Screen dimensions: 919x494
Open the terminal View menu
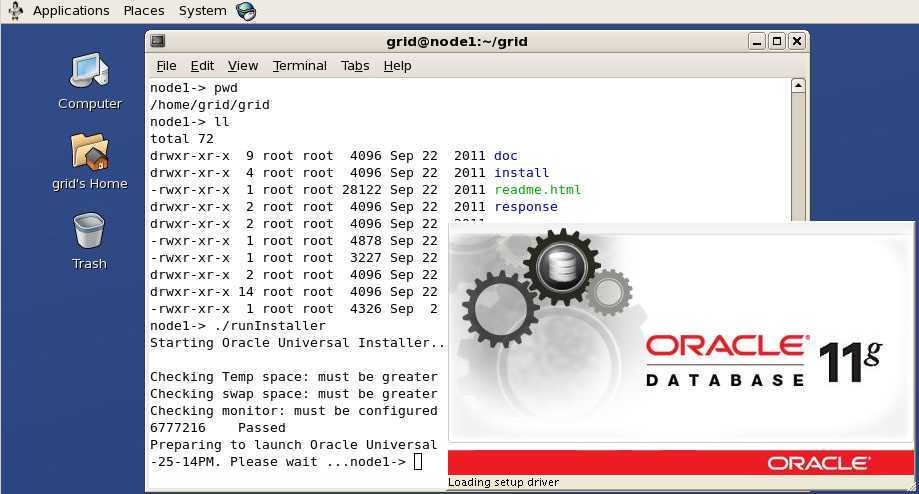243,66
